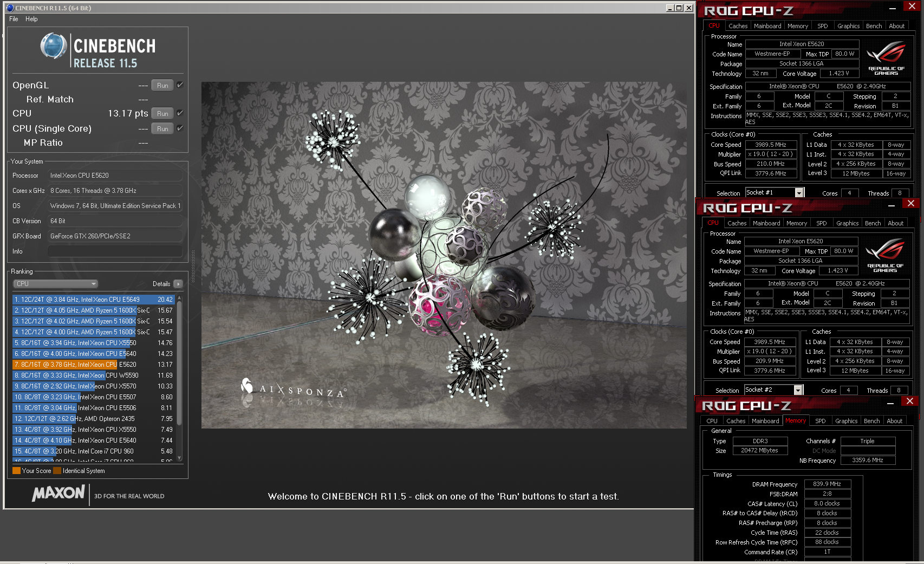924x564 pixels.
Task: Minimize the middle CPU-Z window
Action: 892,205
